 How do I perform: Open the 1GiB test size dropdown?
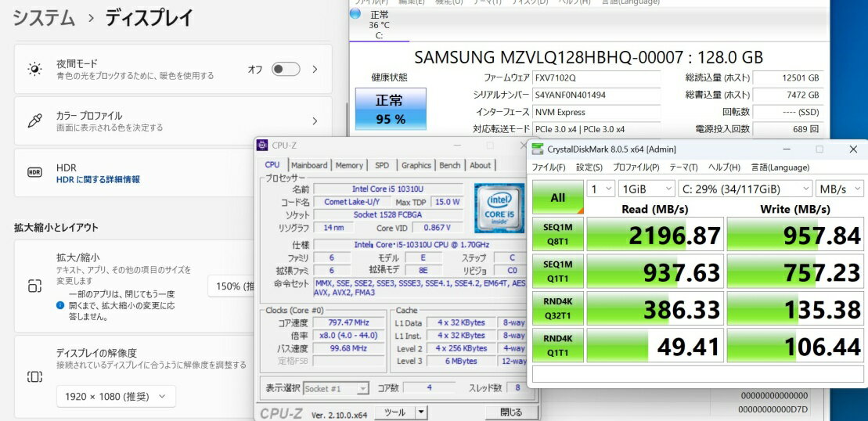pos(646,189)
